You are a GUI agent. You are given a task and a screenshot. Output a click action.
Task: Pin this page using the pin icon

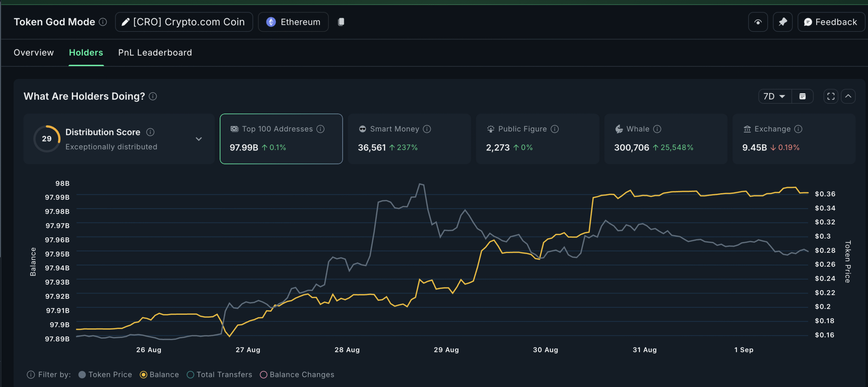[x=783, y=22]
